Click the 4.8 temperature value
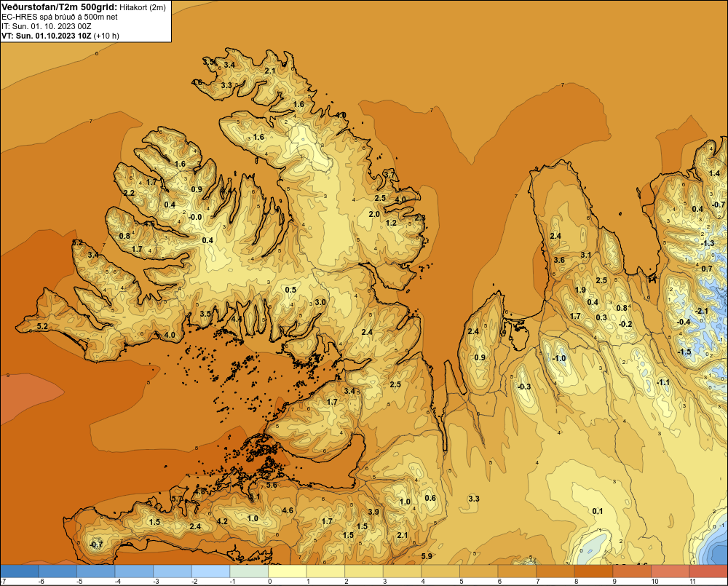 tap(200, 491)
